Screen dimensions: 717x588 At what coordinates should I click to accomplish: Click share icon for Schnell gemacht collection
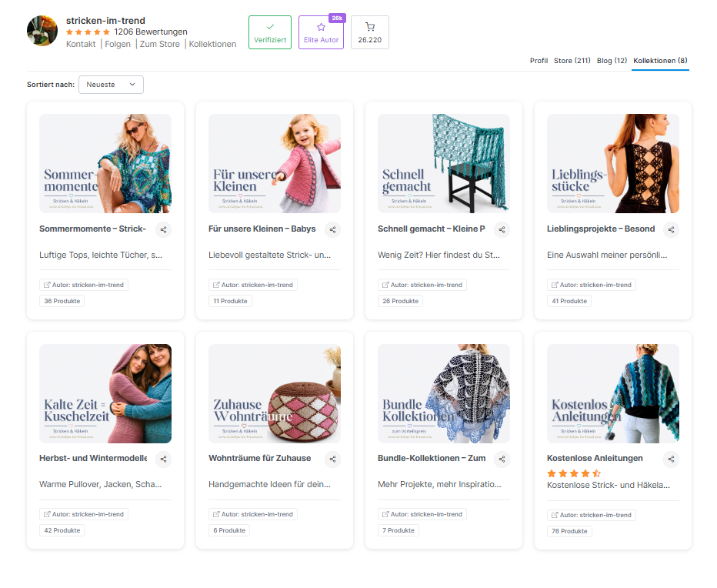pyautogui.click(x=502, y=229)
